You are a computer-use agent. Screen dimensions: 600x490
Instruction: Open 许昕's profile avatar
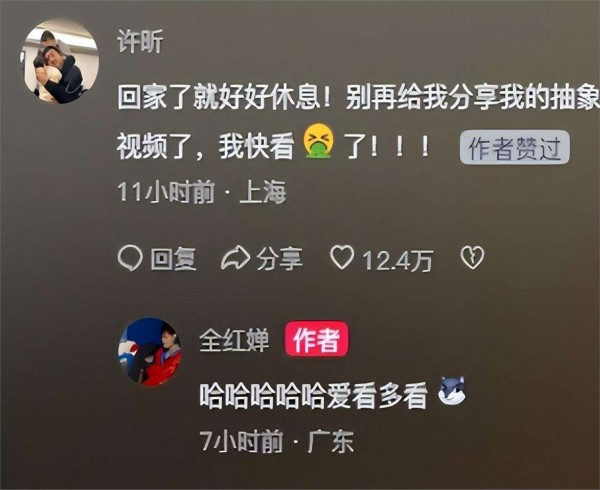(60, 61)
